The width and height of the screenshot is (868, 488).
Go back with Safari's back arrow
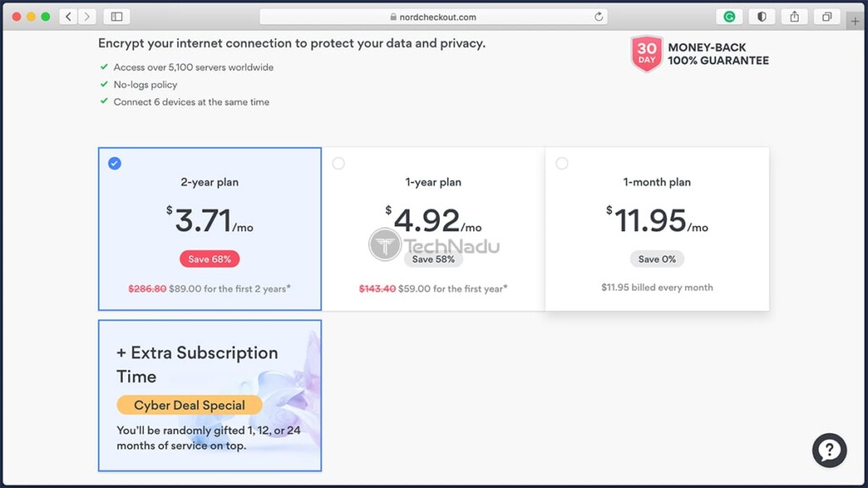(69, 17)
